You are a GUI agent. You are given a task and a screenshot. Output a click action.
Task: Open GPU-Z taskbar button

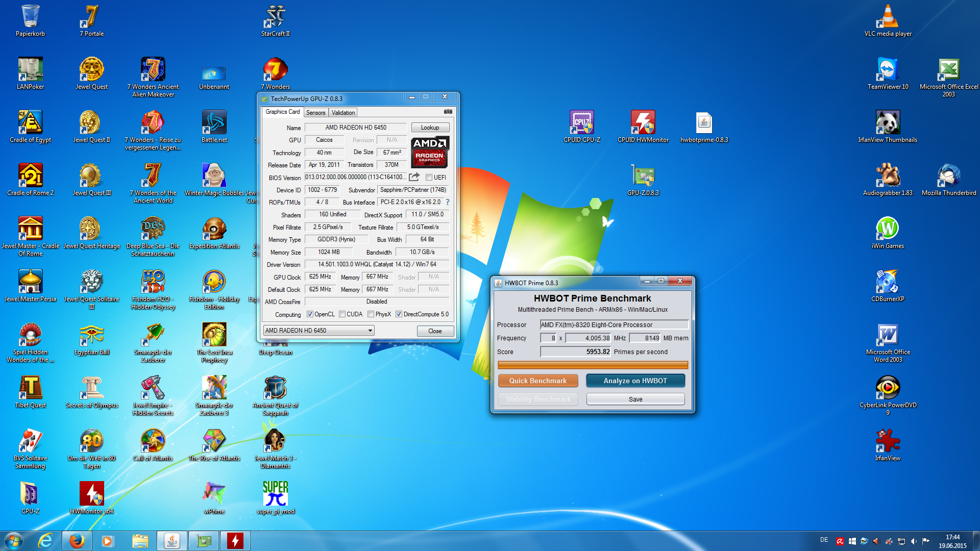[x=204, y=541]
